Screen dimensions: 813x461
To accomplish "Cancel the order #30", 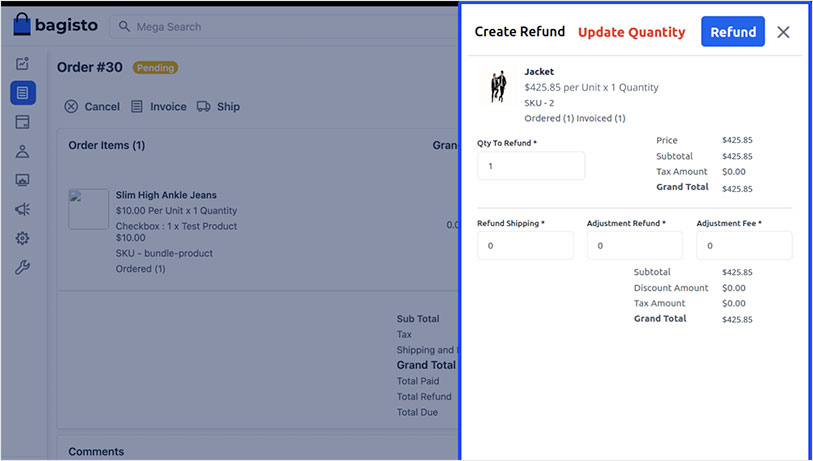I will 92,107.
